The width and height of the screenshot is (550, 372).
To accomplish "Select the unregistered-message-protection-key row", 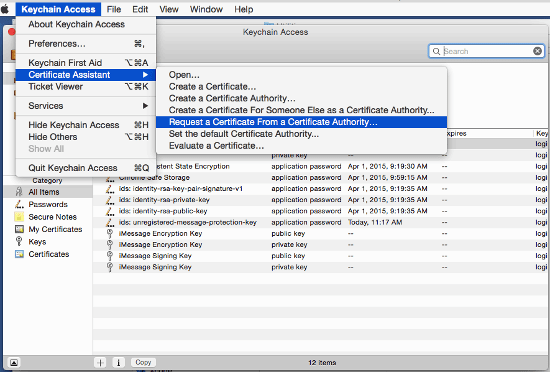I will (x=320, y=222).
